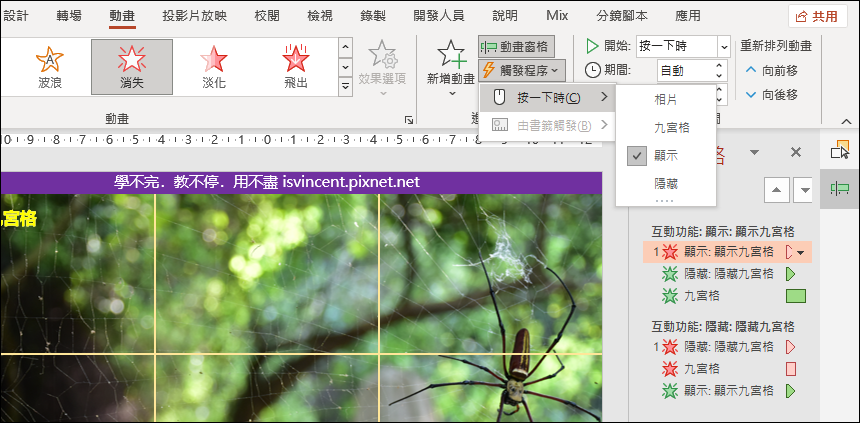
Task: Choose 按一下時 in trigger menu
Action: [547, 98]
